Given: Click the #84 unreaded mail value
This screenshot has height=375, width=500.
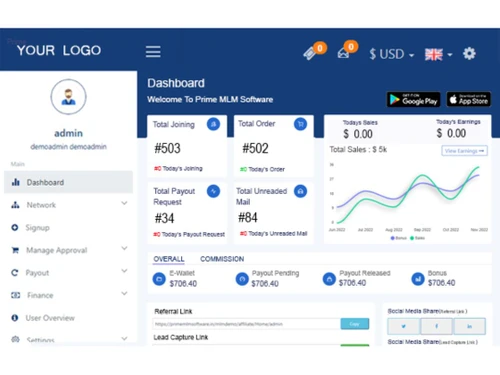Looking at the screenshot, I should [248, 218].
